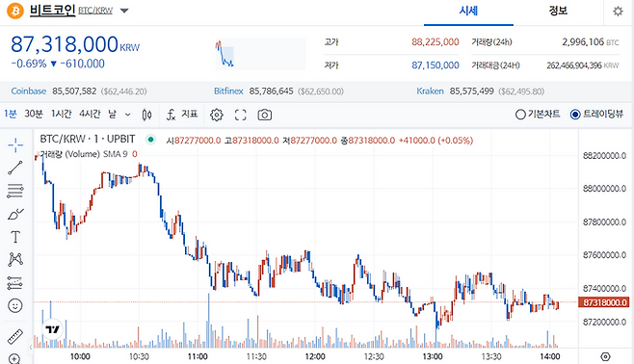Image resolution: width=634 pixels, height=364 pixels.
Task: Click the TradingView logo
Action: coord(53,329)
